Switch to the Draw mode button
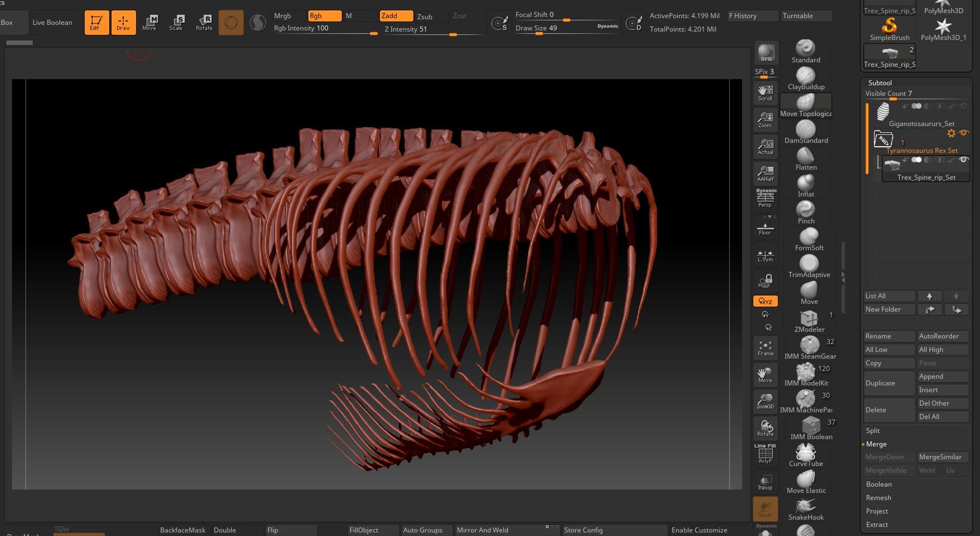 pyautogui.click(x=123, y=22)
